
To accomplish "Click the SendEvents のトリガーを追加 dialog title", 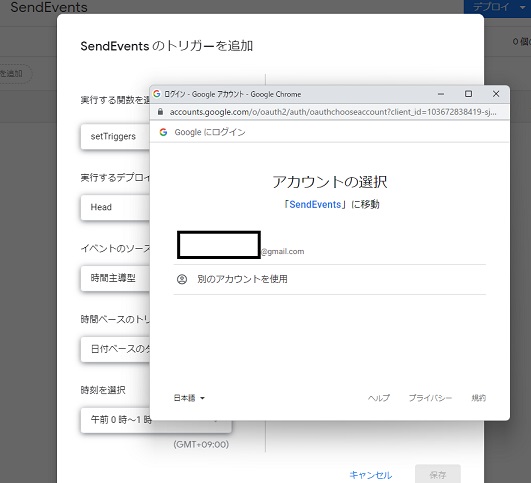I will 167,46.
